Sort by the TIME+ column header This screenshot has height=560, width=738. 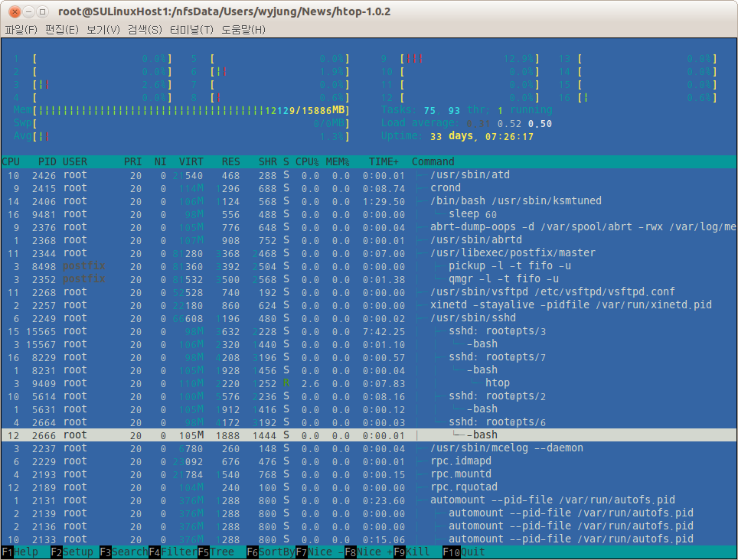[384, 161]
